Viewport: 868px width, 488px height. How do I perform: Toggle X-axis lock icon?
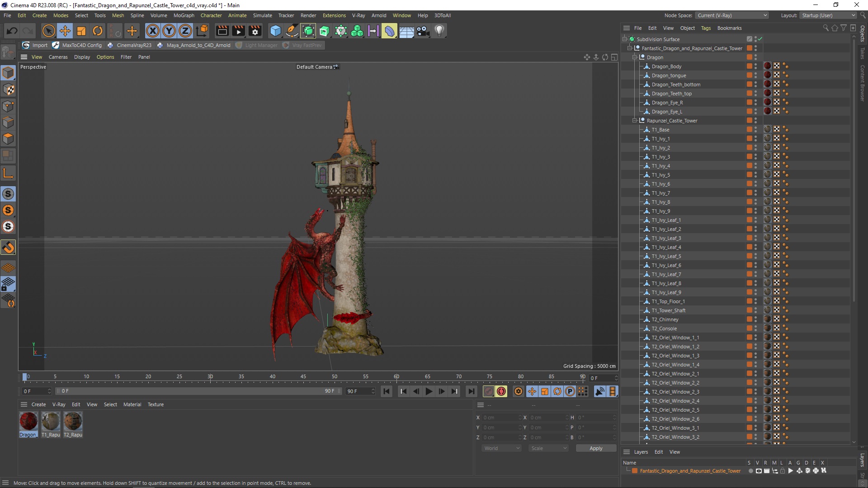[x=153, y=31]
